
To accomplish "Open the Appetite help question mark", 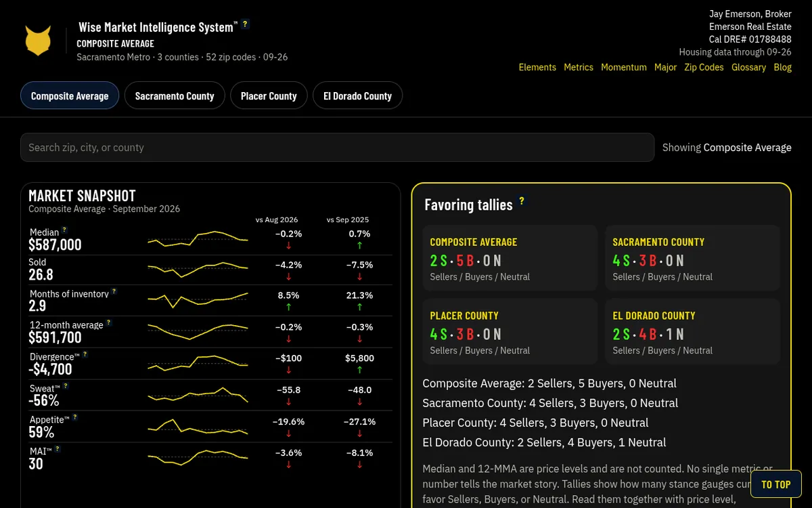I will 74,417.
